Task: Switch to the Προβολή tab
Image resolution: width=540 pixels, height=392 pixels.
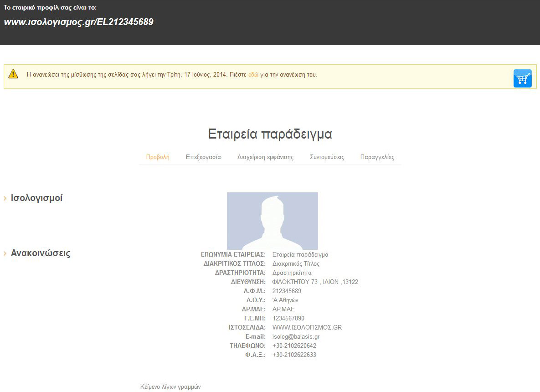Action: [x=158, y=157]
